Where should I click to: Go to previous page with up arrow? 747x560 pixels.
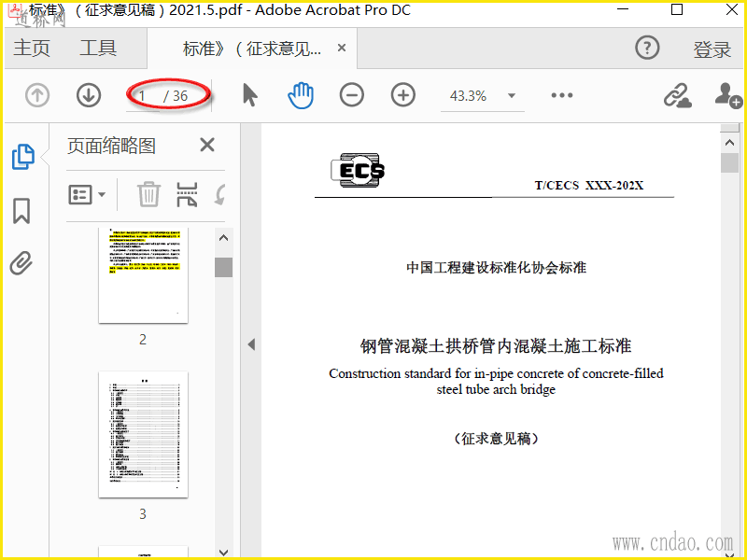37,95
